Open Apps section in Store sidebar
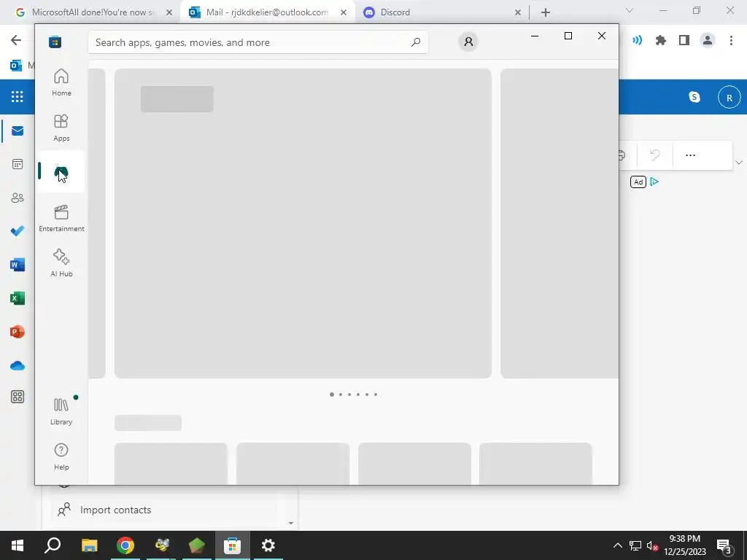This screenshot has width=747, height=560. [x=61, y=128]
